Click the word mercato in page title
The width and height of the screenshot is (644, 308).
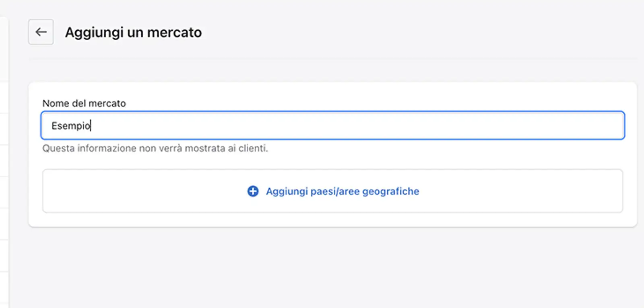[x=174, y=32]
